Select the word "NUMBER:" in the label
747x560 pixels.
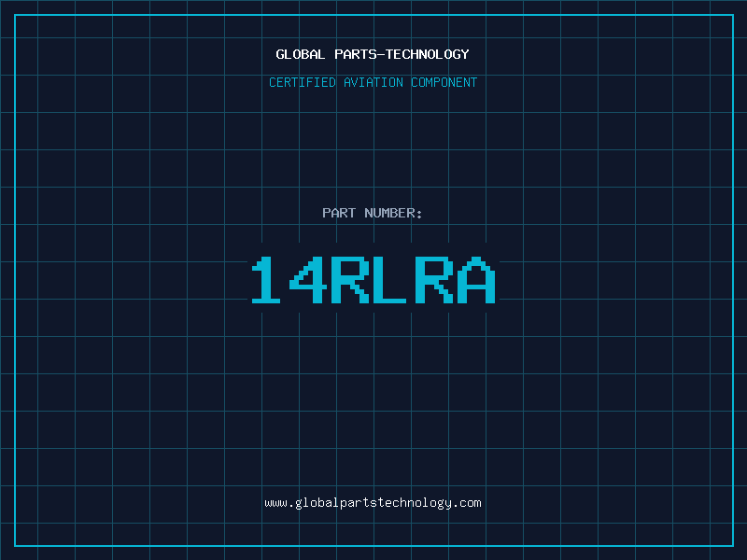click(x=393, y=213)
